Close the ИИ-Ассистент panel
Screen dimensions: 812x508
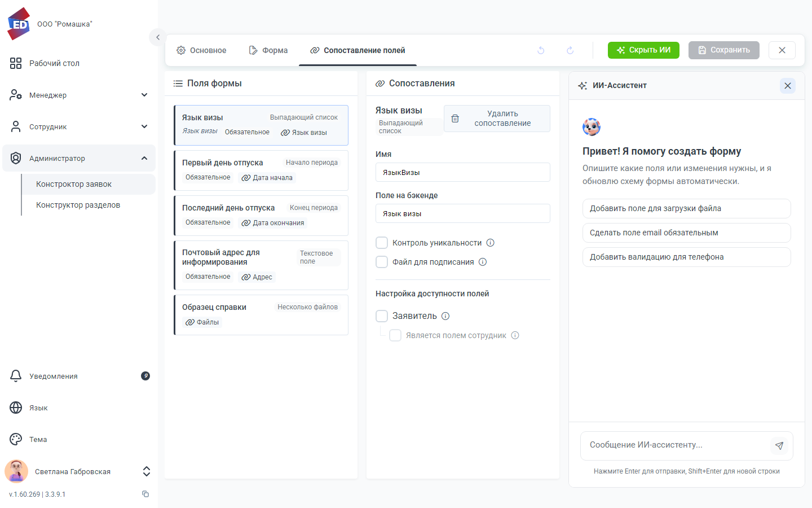tap(788, 86)
